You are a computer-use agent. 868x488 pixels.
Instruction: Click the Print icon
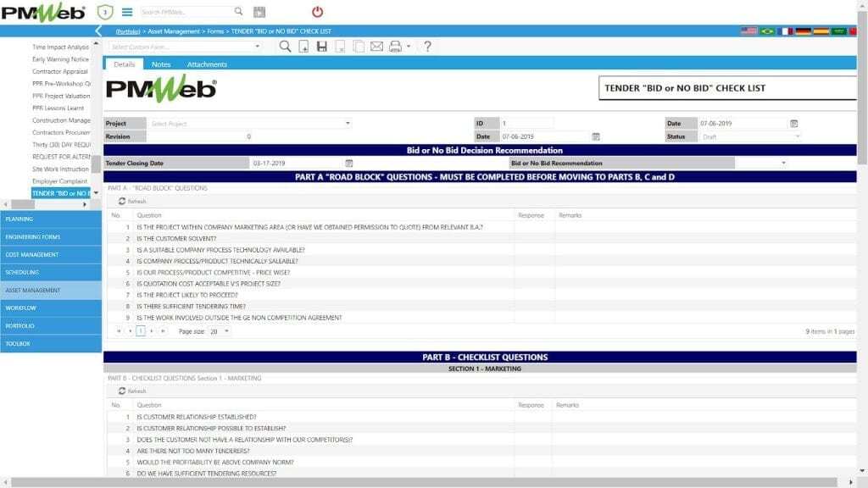[x=395, y=47]
